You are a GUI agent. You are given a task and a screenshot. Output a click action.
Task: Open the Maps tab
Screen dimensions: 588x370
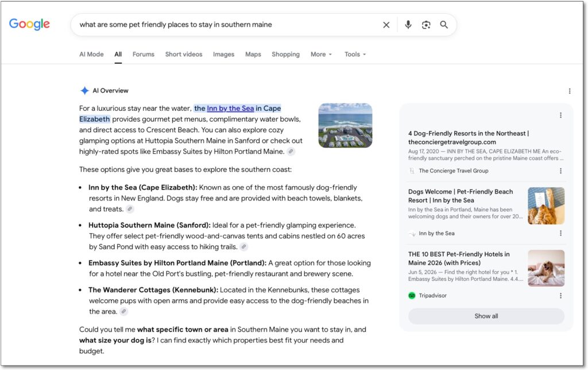click(253, 54)
